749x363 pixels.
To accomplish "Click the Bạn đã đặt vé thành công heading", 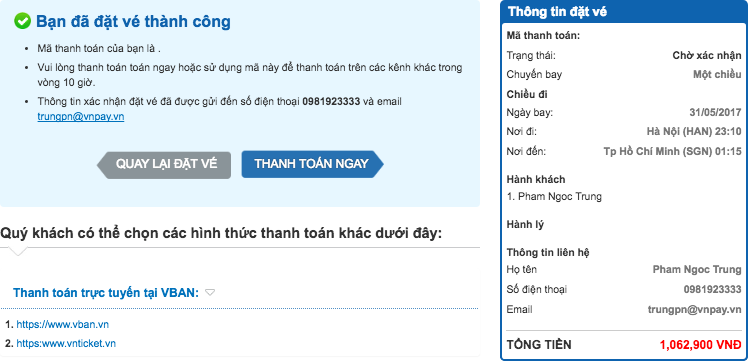I will (133, 21).
